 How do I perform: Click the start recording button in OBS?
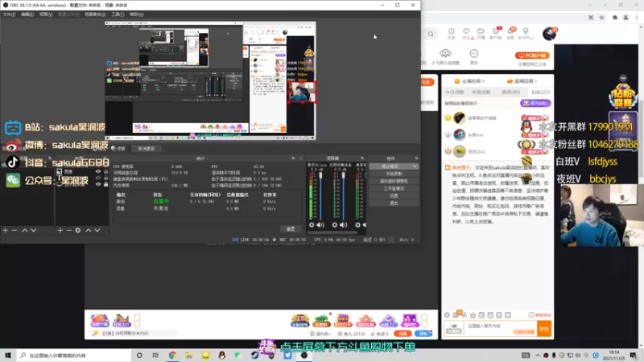click(394, 174)
